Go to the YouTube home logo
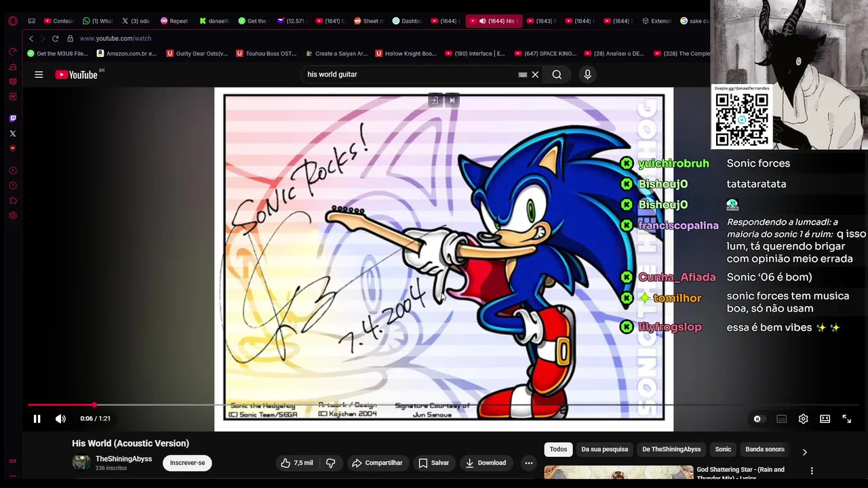Image resolution: width=868 pixels, height=488 pixels. (x=77, y=75)
